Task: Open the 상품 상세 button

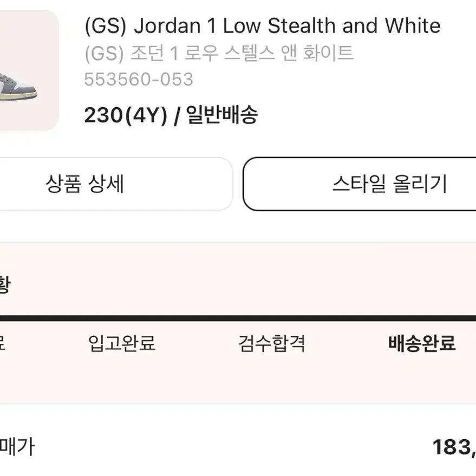Action: pyautogui.click(x=115, y=184)
